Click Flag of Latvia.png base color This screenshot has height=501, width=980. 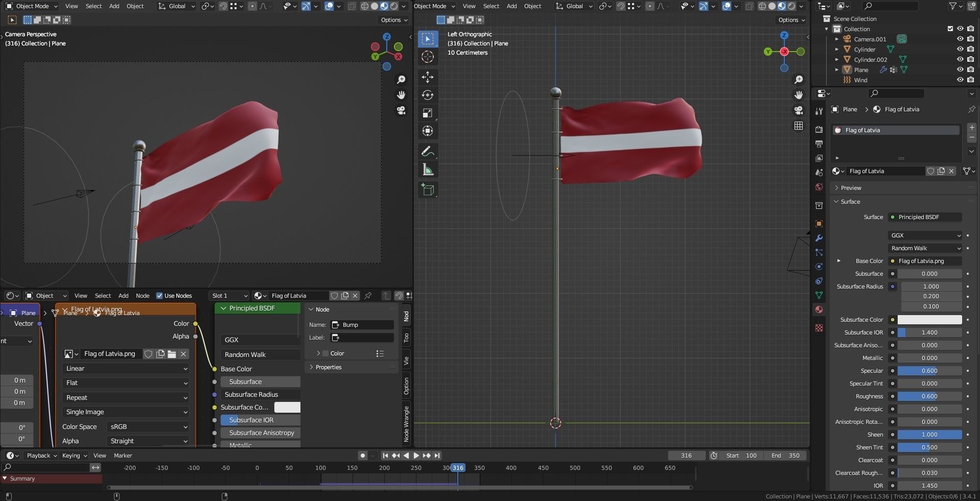coord(925,261)
